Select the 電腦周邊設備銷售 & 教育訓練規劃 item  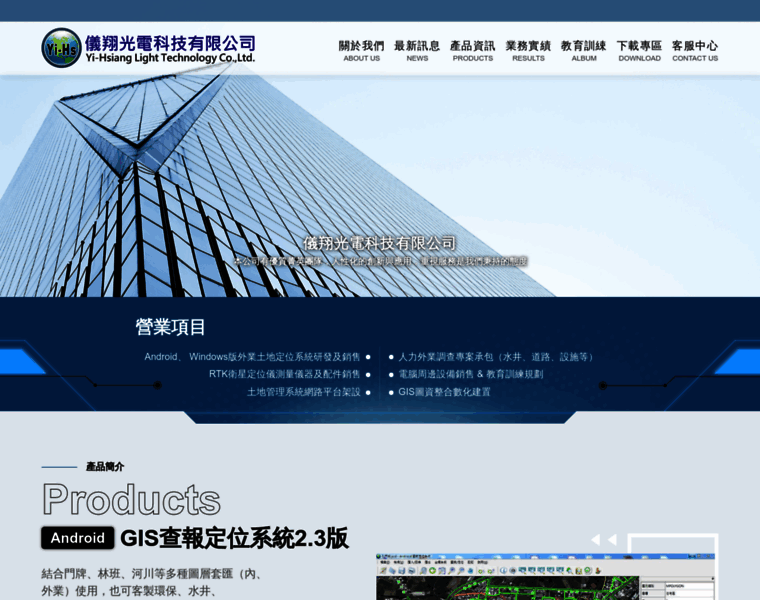pos(471,374)
